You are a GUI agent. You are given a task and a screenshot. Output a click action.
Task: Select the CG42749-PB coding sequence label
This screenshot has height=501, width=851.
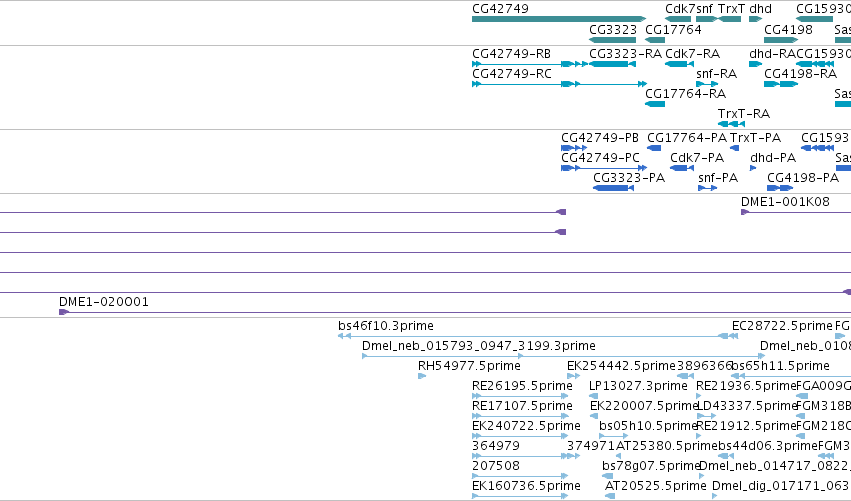600,138
